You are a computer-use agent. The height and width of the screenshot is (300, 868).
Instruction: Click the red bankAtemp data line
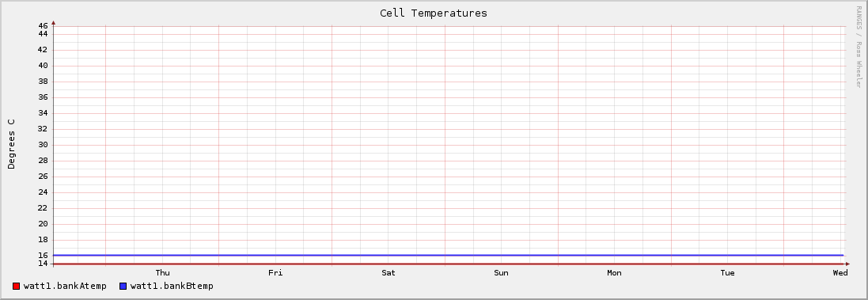449,264
